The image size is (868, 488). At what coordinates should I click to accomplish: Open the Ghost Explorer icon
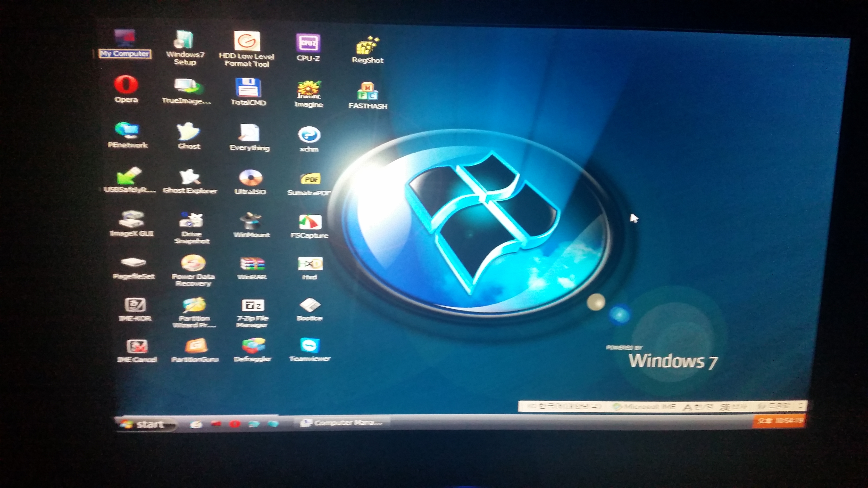[190, 177]
